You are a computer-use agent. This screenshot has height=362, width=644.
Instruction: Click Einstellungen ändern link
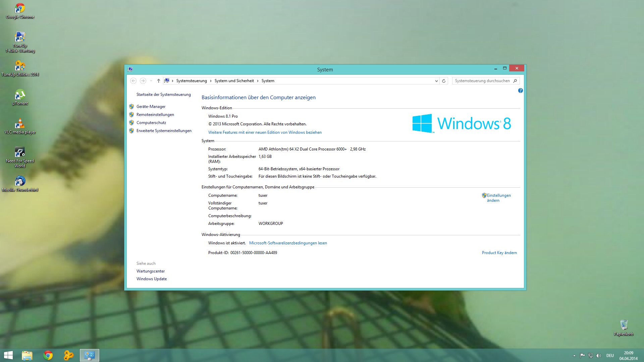pos(498,198)
